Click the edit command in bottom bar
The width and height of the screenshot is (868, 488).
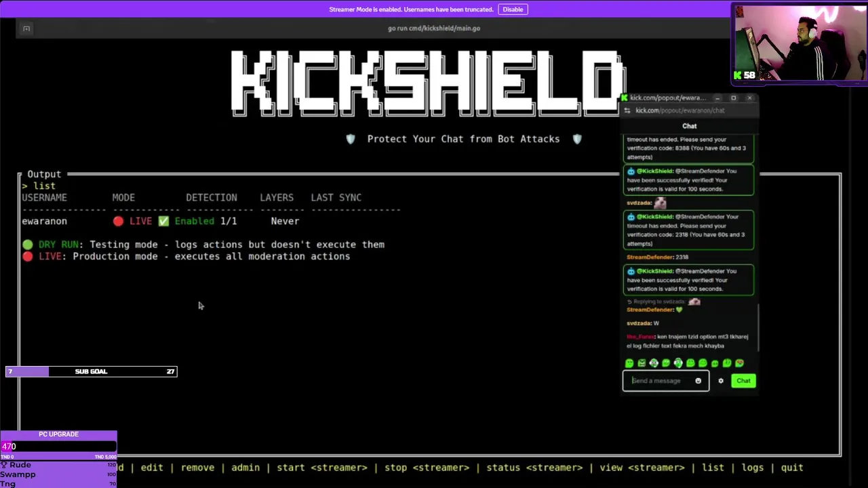pyautogui.click(x=152, y=468)
